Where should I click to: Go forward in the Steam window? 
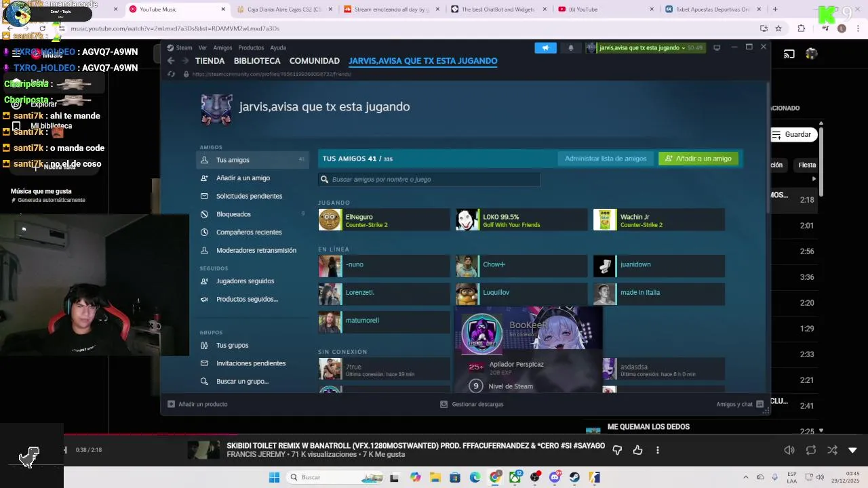tap(185, 61)
